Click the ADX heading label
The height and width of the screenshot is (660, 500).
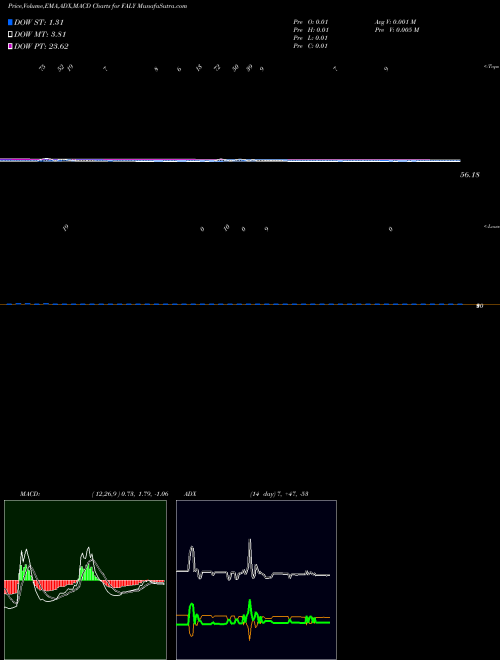pyautogui.click(x=190, y=494)
